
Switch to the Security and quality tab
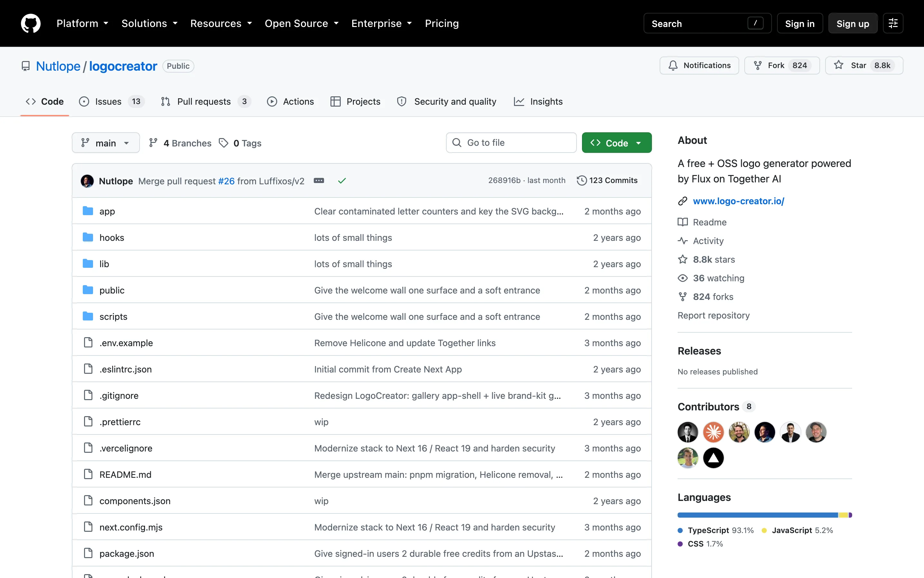447,101
